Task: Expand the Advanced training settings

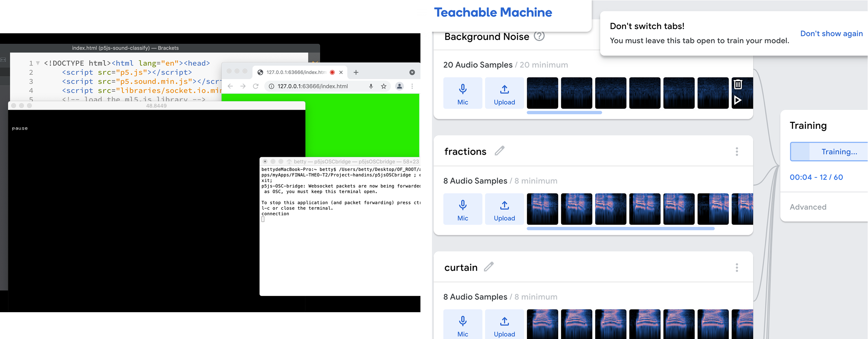Action: 808,207
